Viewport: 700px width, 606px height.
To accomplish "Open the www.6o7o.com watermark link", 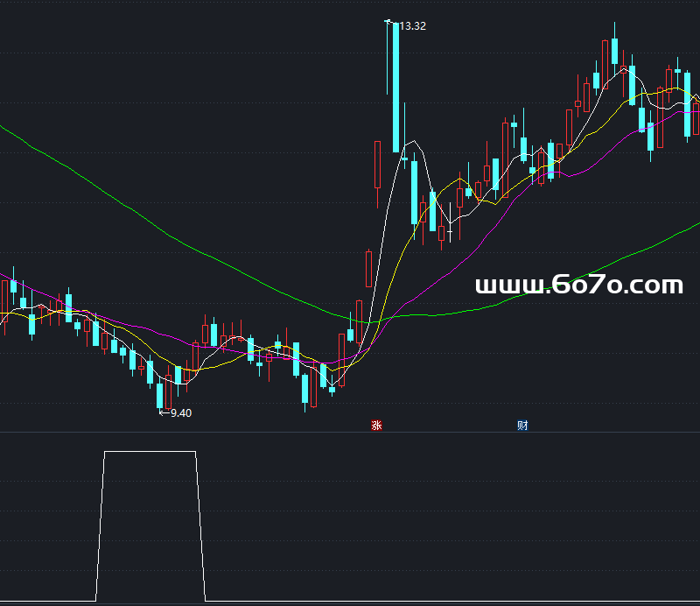I will (x=578, y=285).
